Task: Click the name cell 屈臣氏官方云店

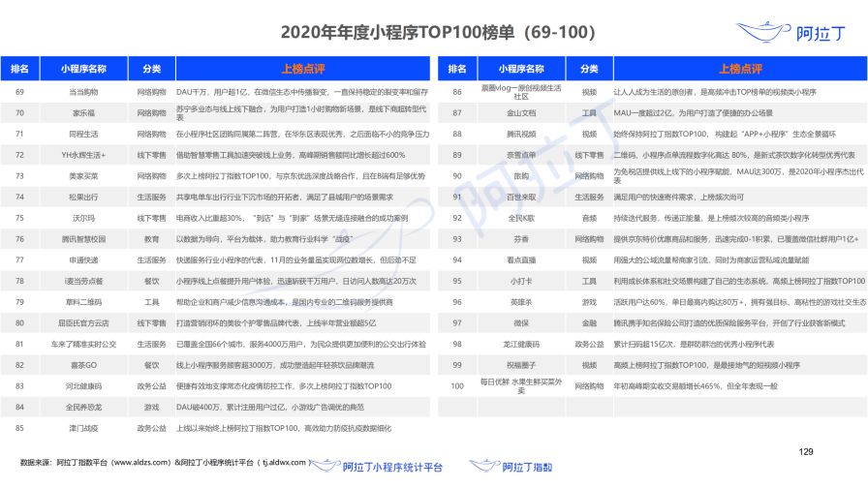Action: 83,323
